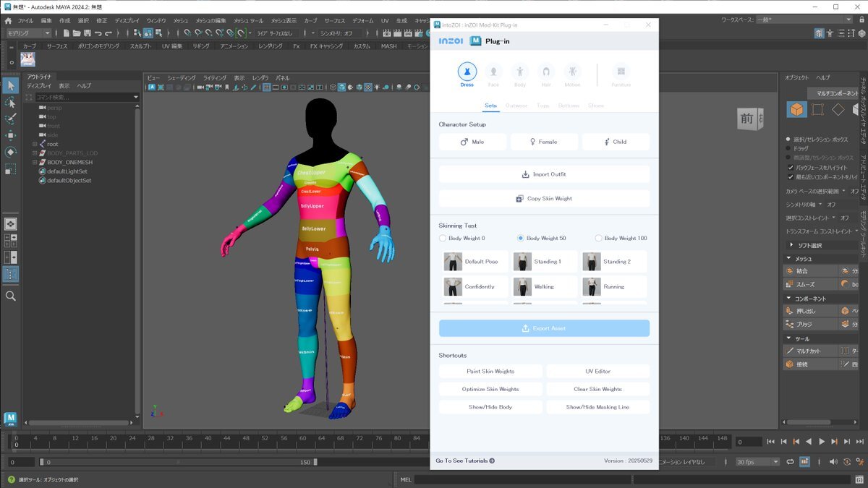Image resolution: width=868 pixels, height=488 pixels.
Task: Open the File menu in Maya
Action: pyautogui.click(x=25, y=21)
